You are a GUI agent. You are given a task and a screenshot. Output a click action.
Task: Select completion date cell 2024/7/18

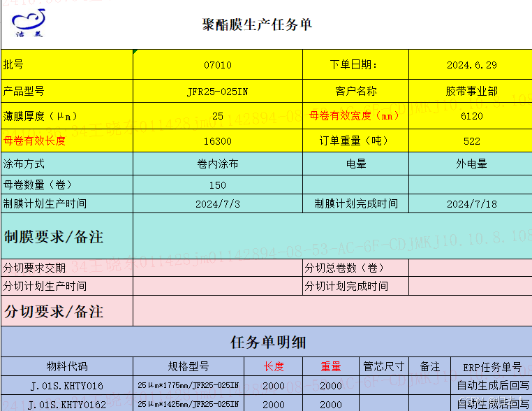coord(471,204)
